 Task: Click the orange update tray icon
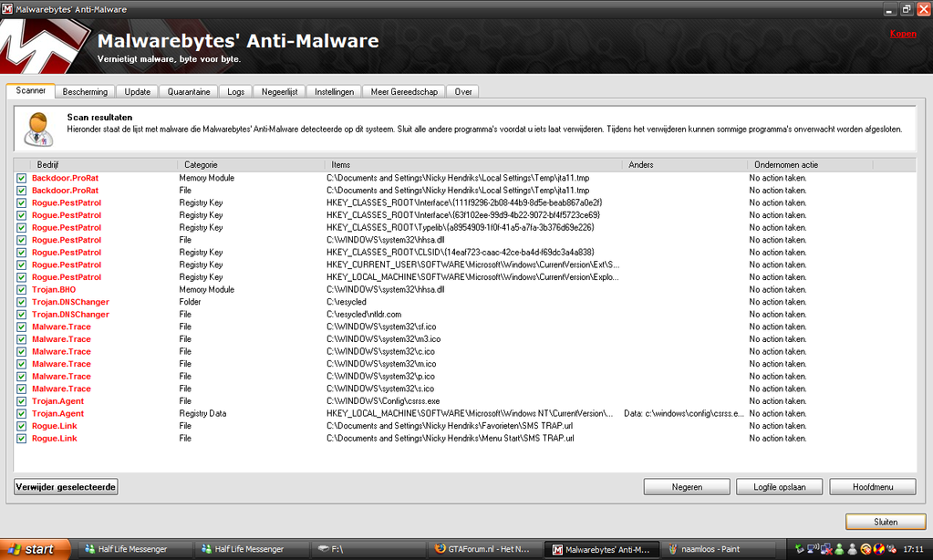tap(866, 549)
